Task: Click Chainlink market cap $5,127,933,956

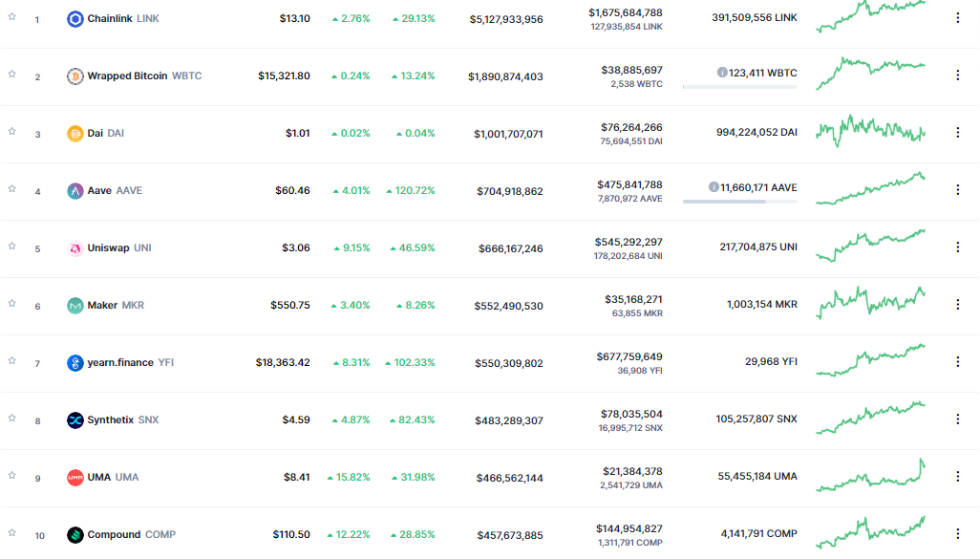Action: 506,19
